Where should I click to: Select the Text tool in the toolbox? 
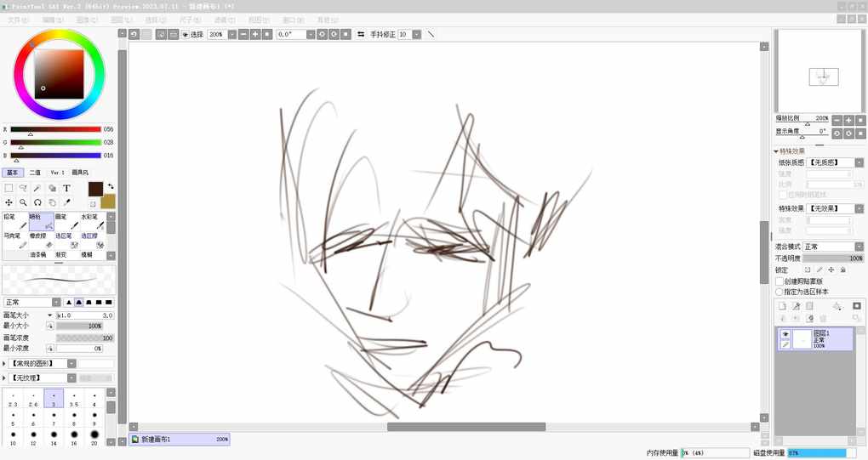pos(66,188)
